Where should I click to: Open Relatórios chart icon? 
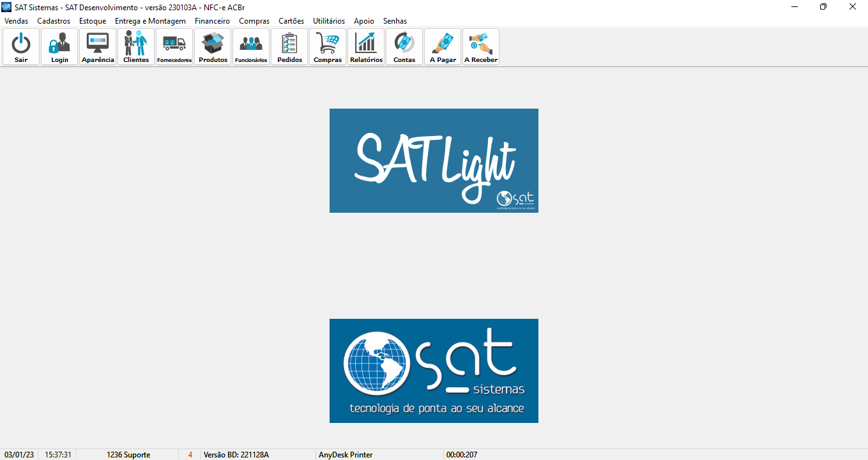point(366,46)
